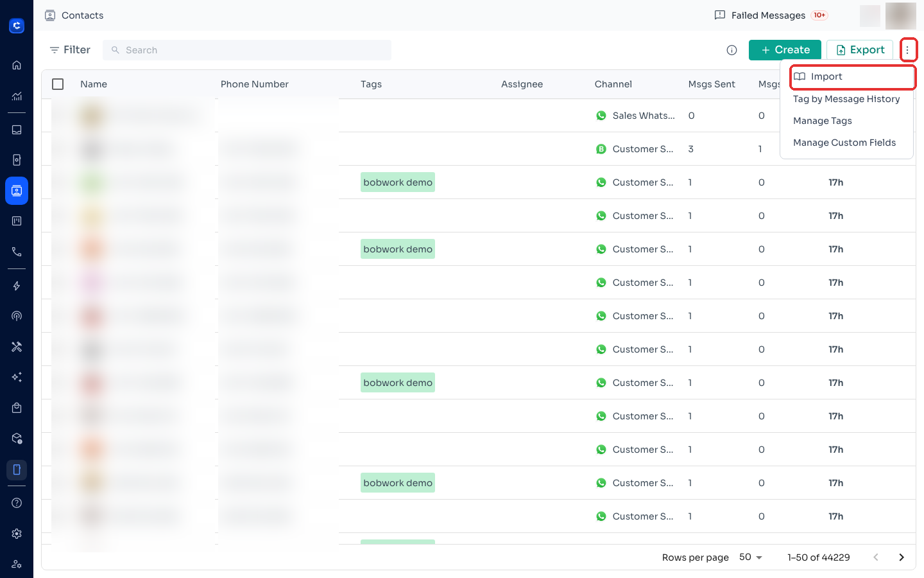The image size is (924, 578).
Task: Open the broadcast sidebar icon
Action: click(x=17, y=316)
